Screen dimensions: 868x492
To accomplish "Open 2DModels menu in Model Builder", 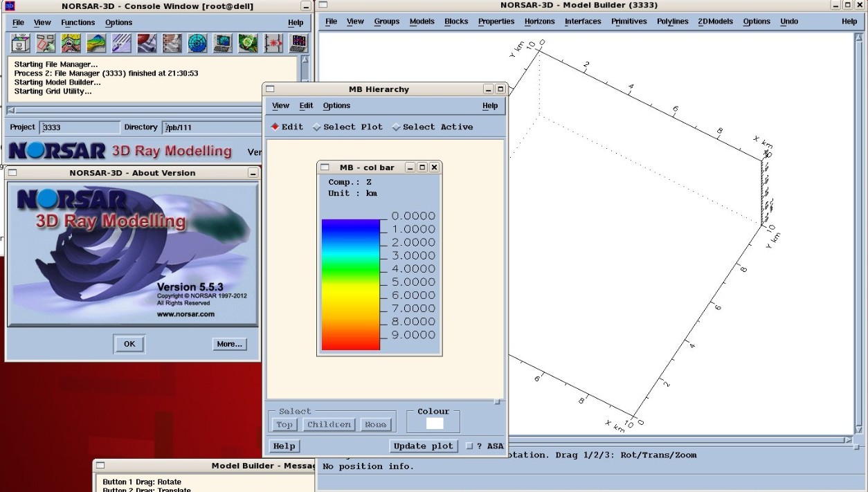I will 715,21.
